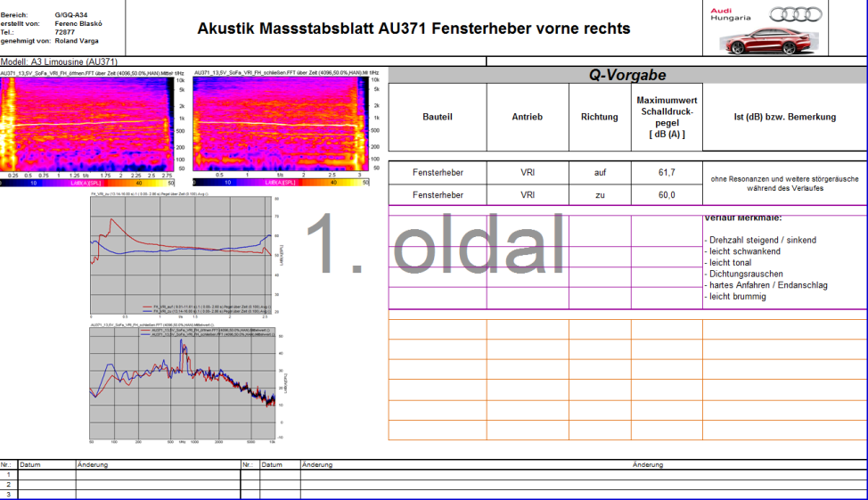
Task: Select 'Fensterheber' in the 'auf' row
Action: click(x=438, y=172)
